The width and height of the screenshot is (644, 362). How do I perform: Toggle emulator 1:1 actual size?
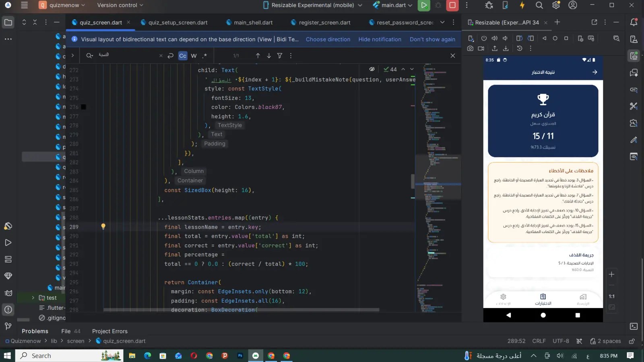pos(611,296)
